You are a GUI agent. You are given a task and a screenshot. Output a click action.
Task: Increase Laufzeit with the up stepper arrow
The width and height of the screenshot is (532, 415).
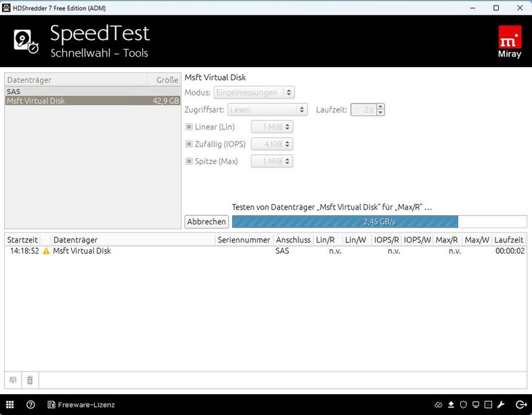coord(381,107)
